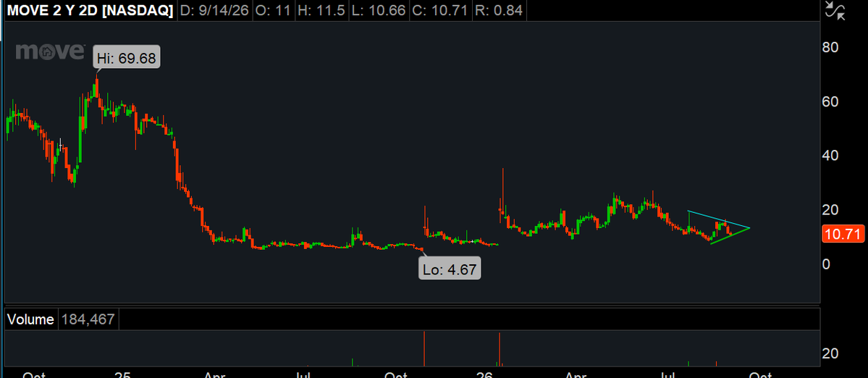The width and height of the screenshot is (868, 378).
Task: Select the Lo: 4.67 price bubble
Action: [450, 268]
